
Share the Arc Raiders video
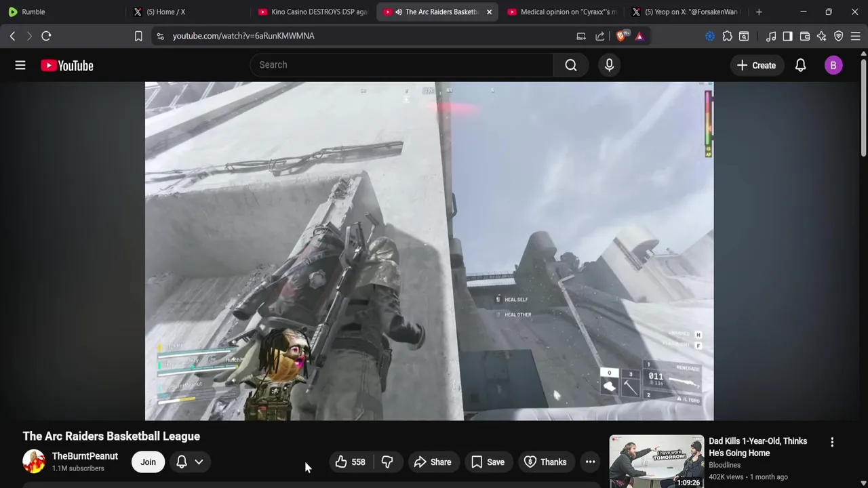[433, 462]
